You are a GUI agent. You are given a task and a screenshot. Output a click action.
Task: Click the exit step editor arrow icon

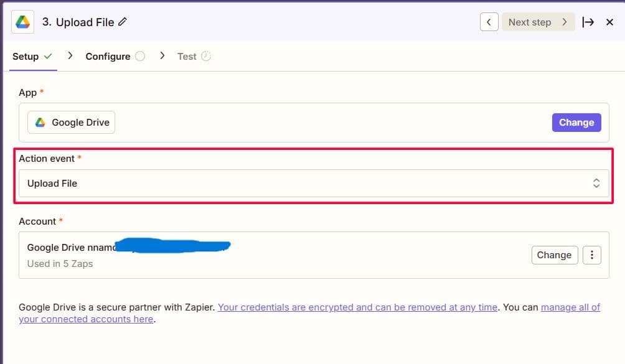pos(588,22)
